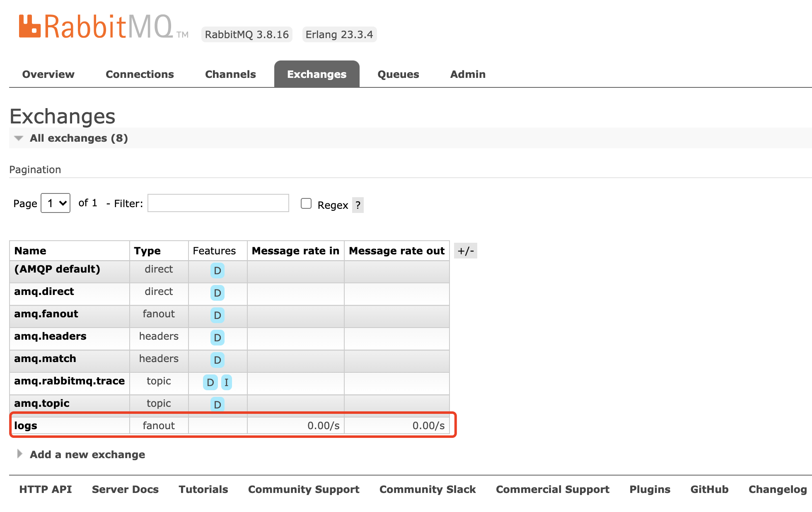
Task: Switch to the Queues tab
Action: [x=398, y=74]
